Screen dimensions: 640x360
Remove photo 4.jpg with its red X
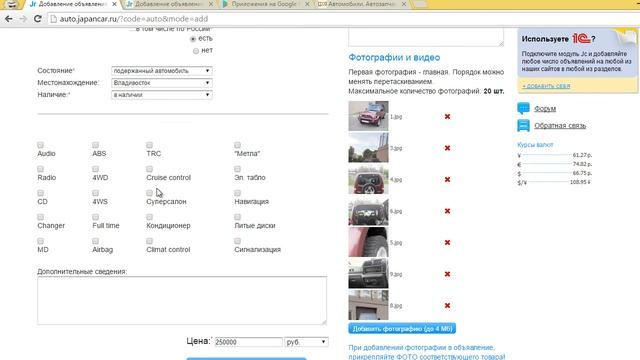point(447,180)
